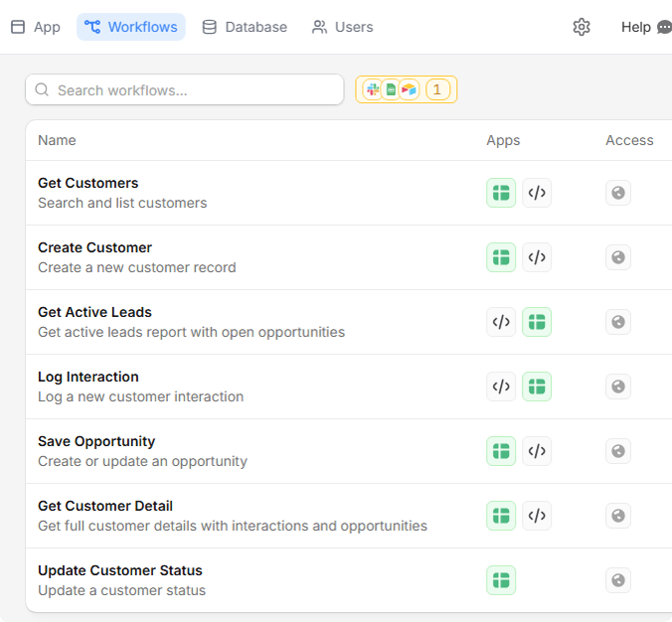The height and width of the screenshot is (622, 672).
Task: Click description 'Update a customer status'
Action: click(x=122, y=591)
